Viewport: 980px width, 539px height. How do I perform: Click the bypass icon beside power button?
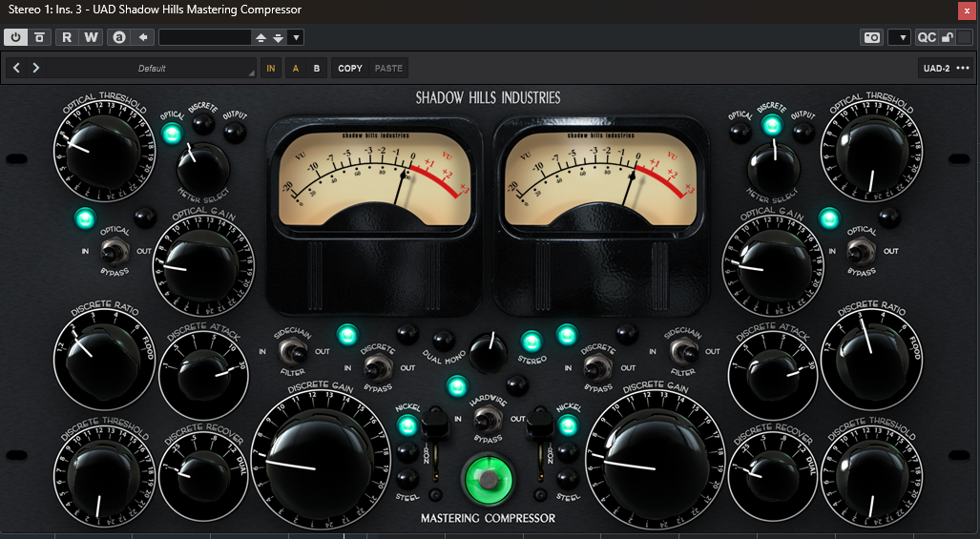[39, 37]
